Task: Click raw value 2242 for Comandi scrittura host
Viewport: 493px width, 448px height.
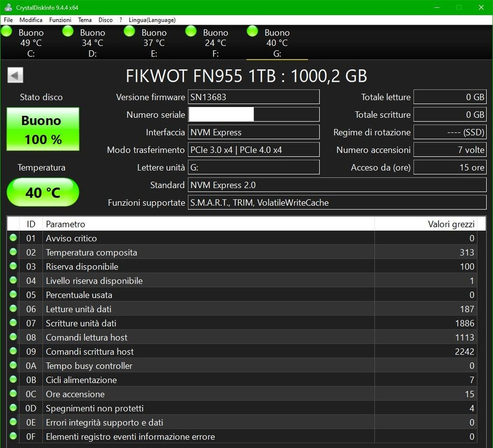Action: (464, 352)
